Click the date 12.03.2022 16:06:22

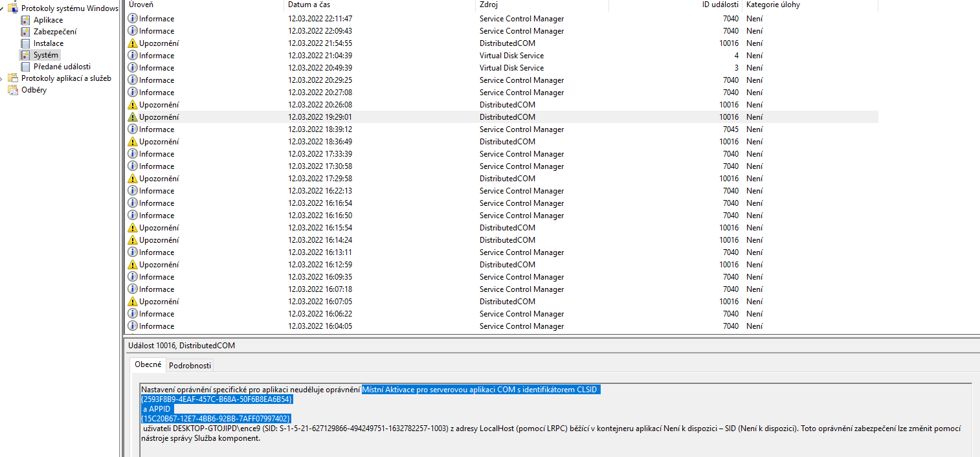320,314
